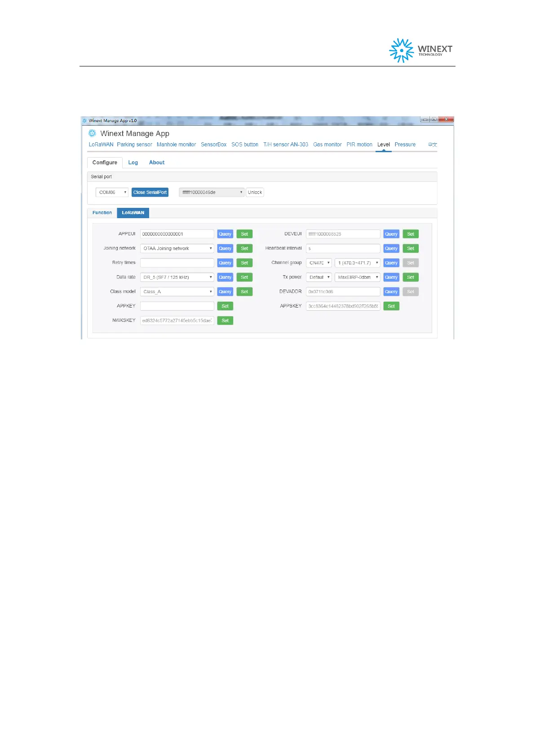The width and height of the screenshot is (535, 756).
Task: Switch language to Chinese (中文)
Action: tap(433, 145)
